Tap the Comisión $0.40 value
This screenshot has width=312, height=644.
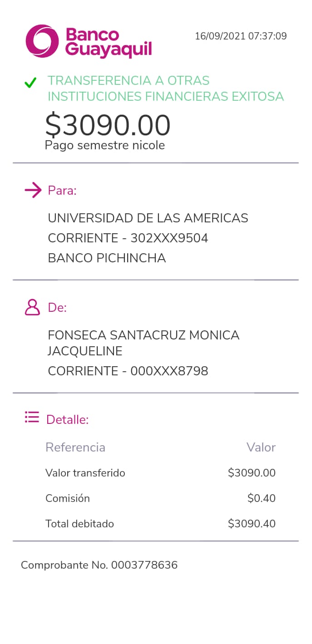click(261, 498)
